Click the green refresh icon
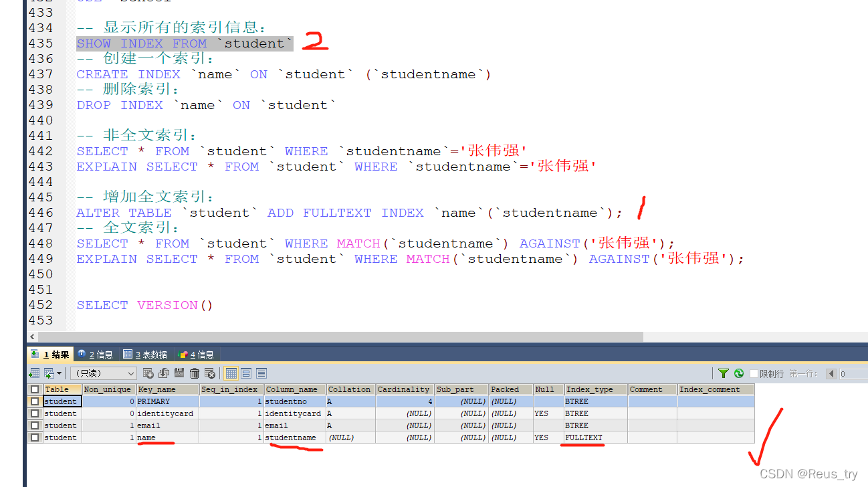The width and height of the screenshot is (868, 487). [739, 373]
